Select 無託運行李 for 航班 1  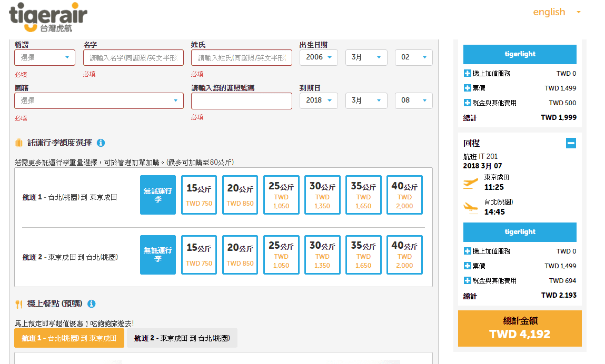coord(158,195)
